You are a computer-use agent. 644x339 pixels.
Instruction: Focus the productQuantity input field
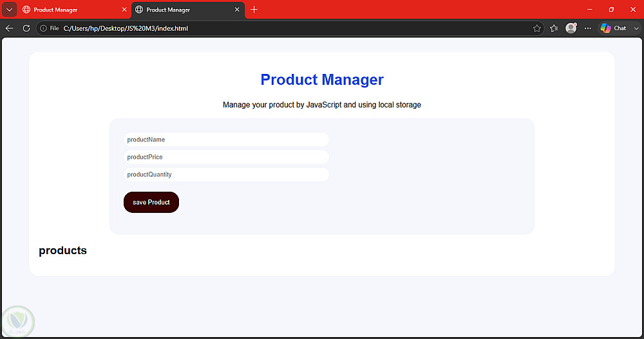pos(226,174)
